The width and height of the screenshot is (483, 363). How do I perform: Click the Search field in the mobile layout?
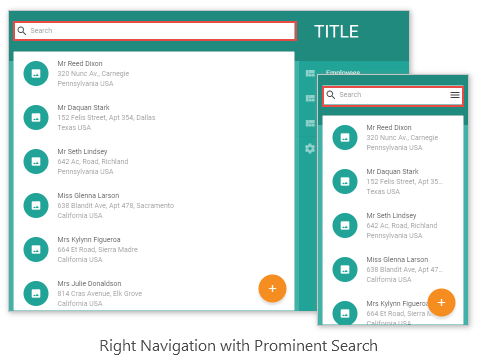(393, 96)
